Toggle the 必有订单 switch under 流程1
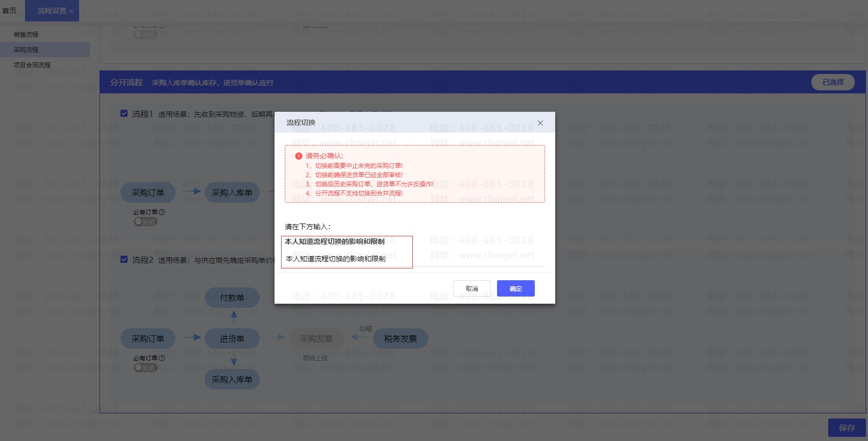 click(x=145, y=222)
